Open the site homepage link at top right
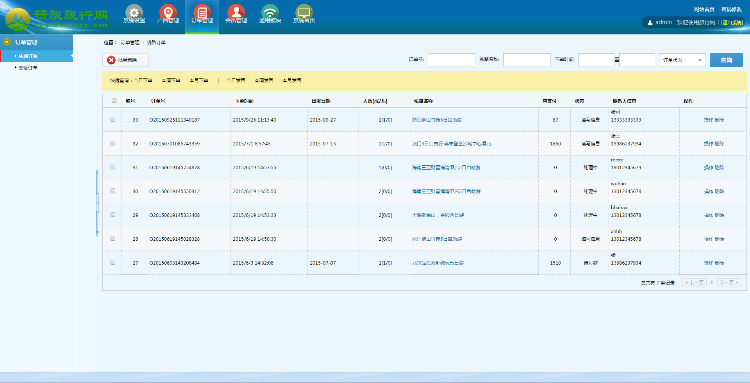Screen dimensions: 750x383 click(704, 9)
